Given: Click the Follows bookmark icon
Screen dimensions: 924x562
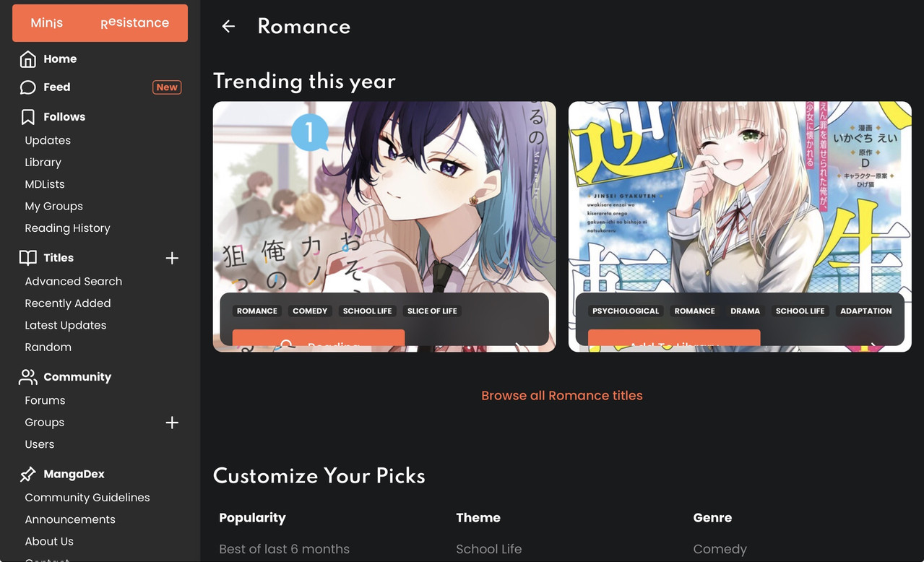Looking at the screenshot, I should 27,116.
